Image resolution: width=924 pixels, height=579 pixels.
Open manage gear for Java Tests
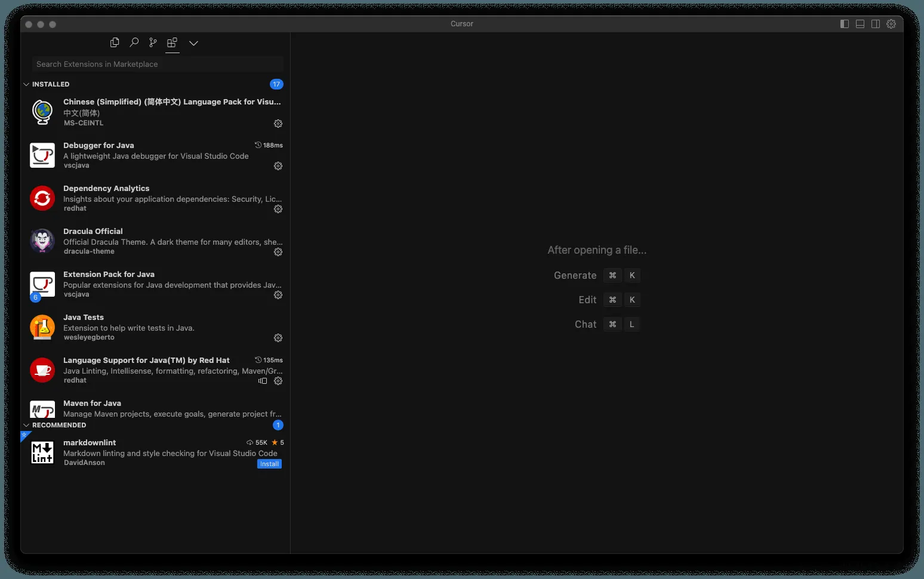pyautogui.click(x=278, y=338)
